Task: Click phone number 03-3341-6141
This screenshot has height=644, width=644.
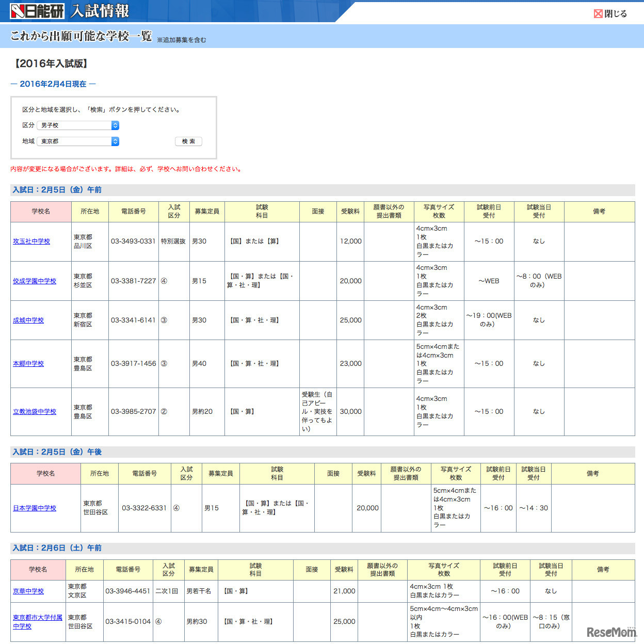Action: 133,320
